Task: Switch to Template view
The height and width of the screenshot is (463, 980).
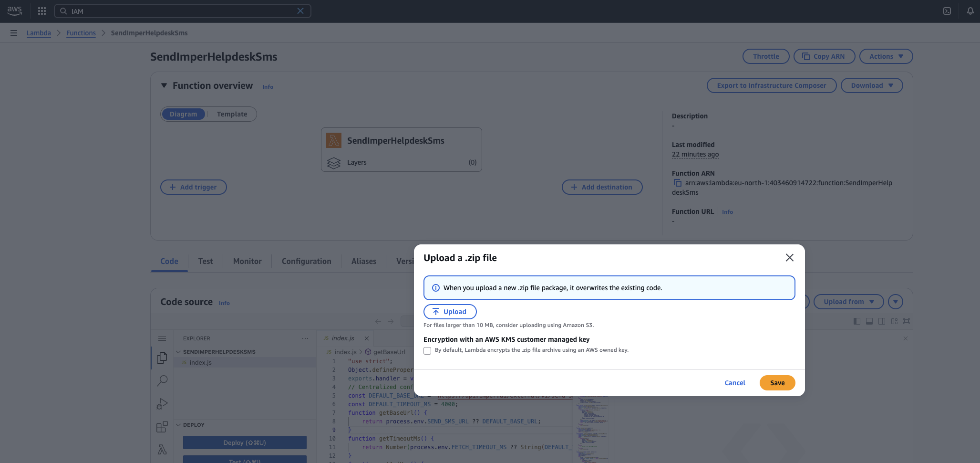Action: pos(232,114)
